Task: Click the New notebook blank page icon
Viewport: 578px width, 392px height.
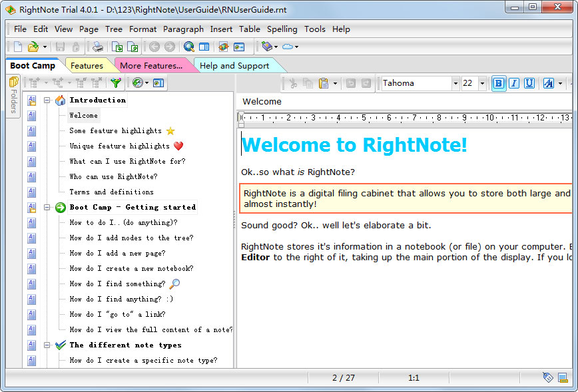Action: (x=18, y=47)
